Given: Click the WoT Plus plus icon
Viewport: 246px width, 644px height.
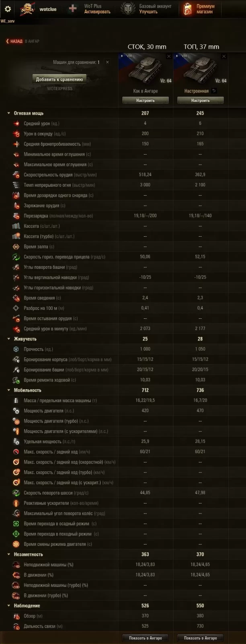Looking at the screenshot, I should click(x=73, y=9).
